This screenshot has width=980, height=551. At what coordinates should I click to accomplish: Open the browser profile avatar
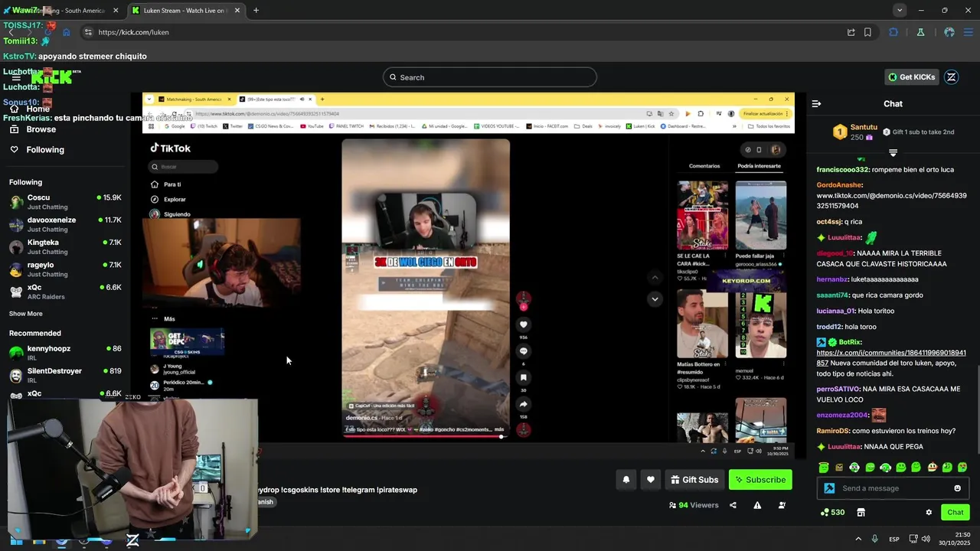(x=949, y=32)
